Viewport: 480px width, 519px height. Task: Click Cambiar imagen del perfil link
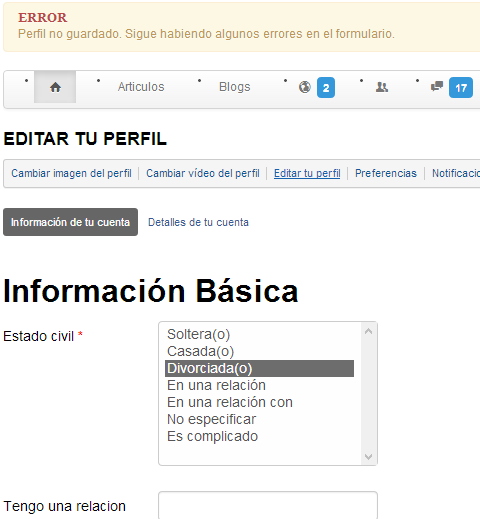71,173
